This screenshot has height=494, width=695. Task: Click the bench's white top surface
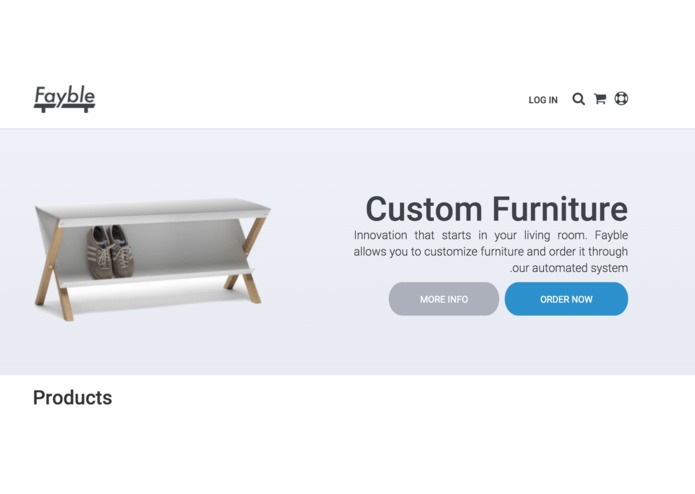click(153, 208)
